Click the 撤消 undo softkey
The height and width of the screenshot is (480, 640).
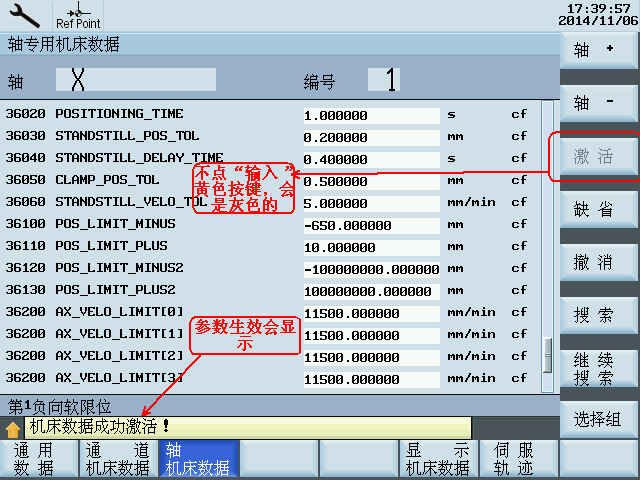point(598,262)
